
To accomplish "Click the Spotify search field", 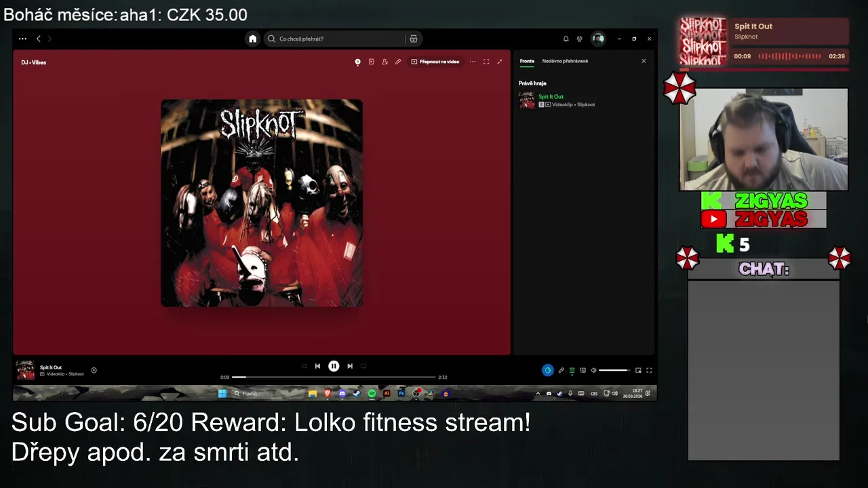I will pos(342,39).
